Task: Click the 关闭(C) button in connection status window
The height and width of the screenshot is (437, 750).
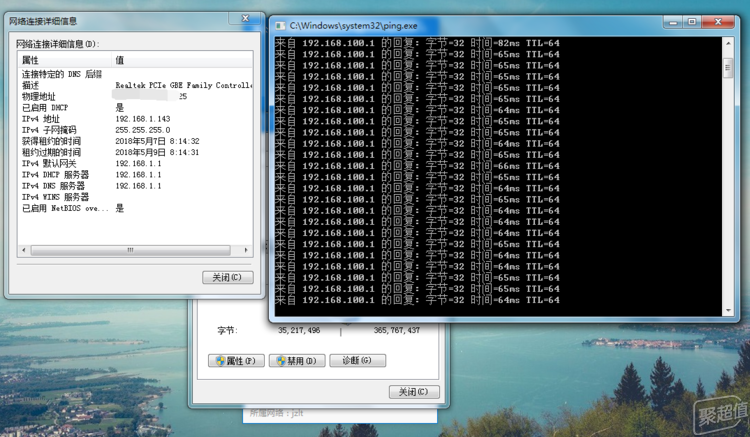Action: [x=414, y=392]
